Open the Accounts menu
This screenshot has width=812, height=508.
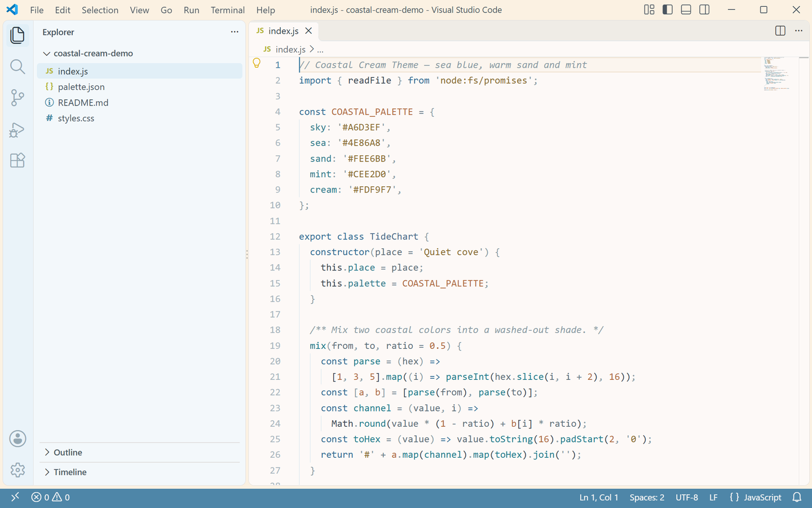click(x=17, y=439)
